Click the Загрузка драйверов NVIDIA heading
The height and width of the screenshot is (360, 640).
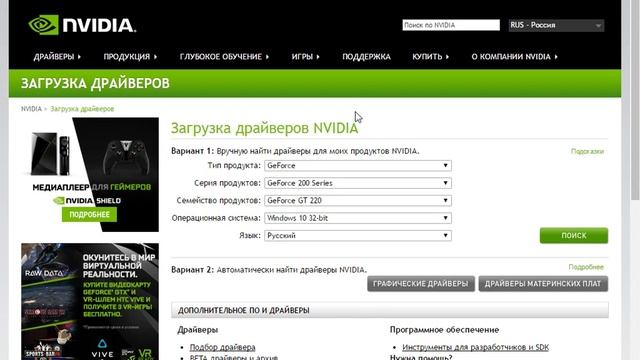click(264, 128)
